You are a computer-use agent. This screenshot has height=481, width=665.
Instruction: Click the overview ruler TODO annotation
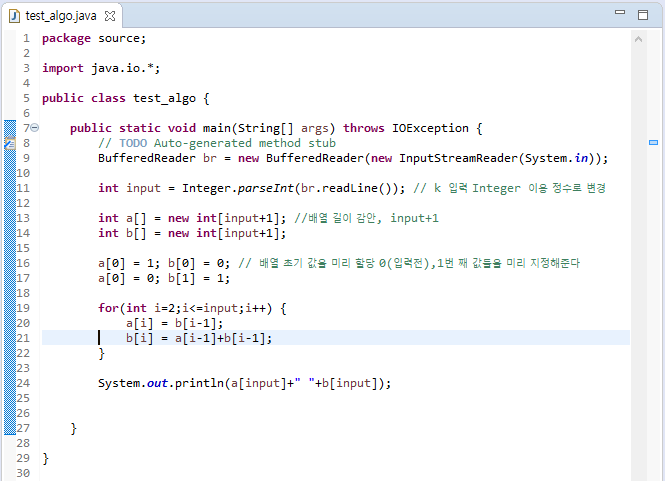click(x=653, y=143)
